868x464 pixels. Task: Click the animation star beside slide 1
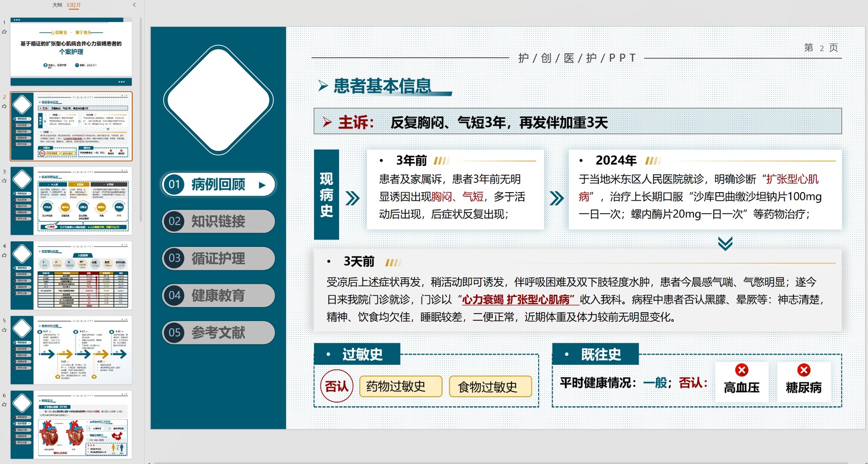5,32
